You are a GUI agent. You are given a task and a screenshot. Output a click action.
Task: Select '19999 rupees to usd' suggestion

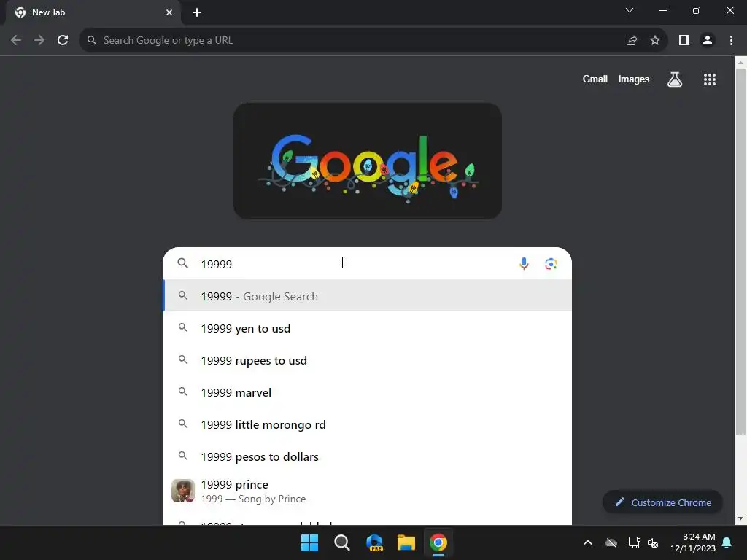point(368,360)
